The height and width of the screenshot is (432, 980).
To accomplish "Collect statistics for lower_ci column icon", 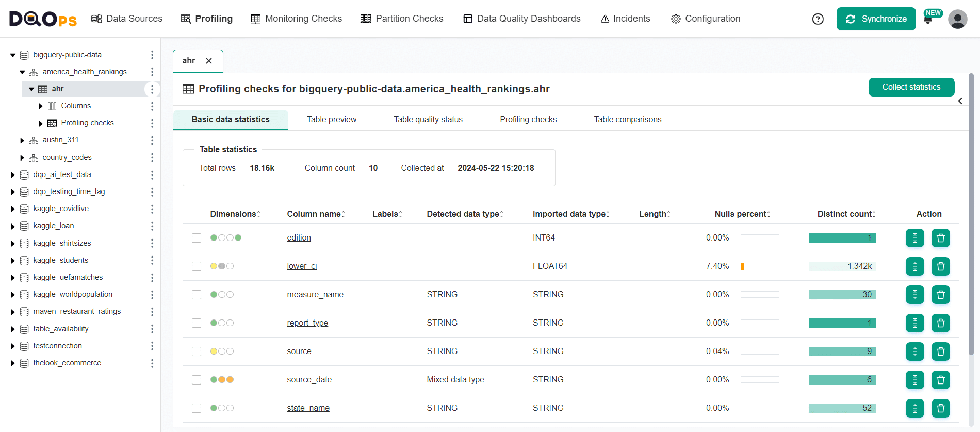I will tap(915, 266).
